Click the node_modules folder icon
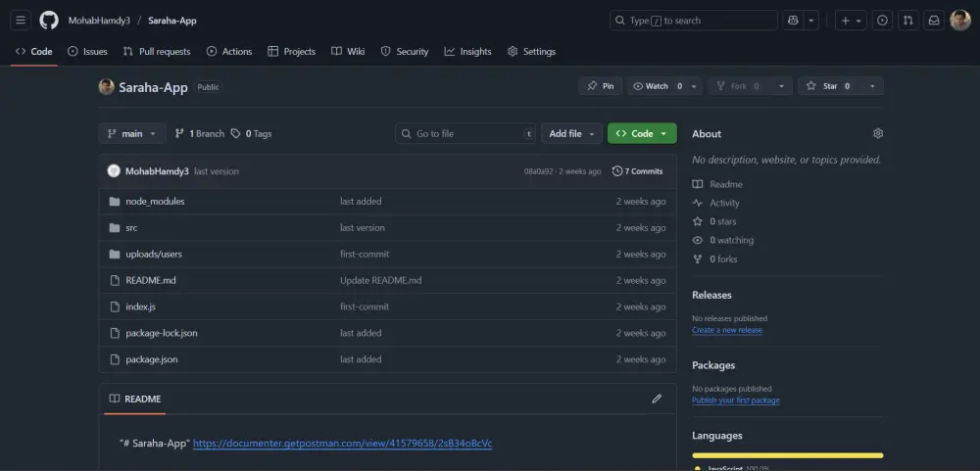 click(x=115, y=201)
